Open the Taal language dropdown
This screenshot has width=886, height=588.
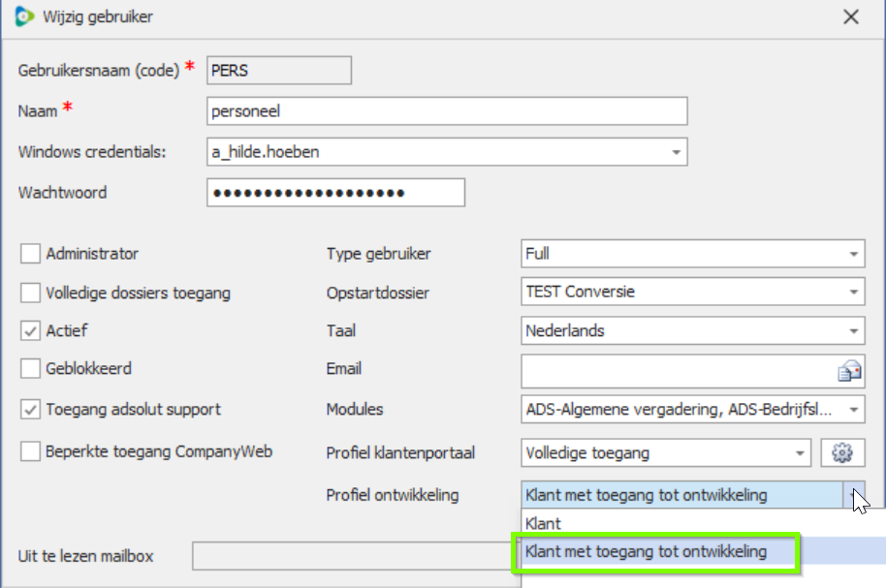tap(853, 331)
